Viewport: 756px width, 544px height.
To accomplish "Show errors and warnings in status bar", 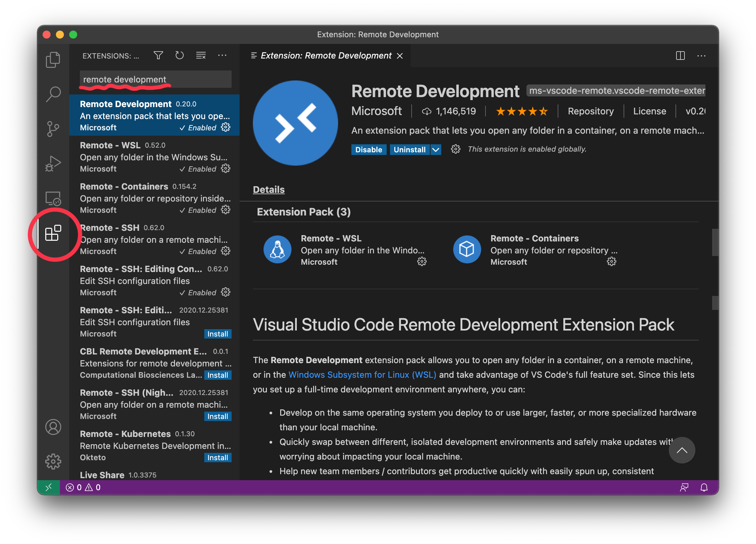I will point(83,487).
